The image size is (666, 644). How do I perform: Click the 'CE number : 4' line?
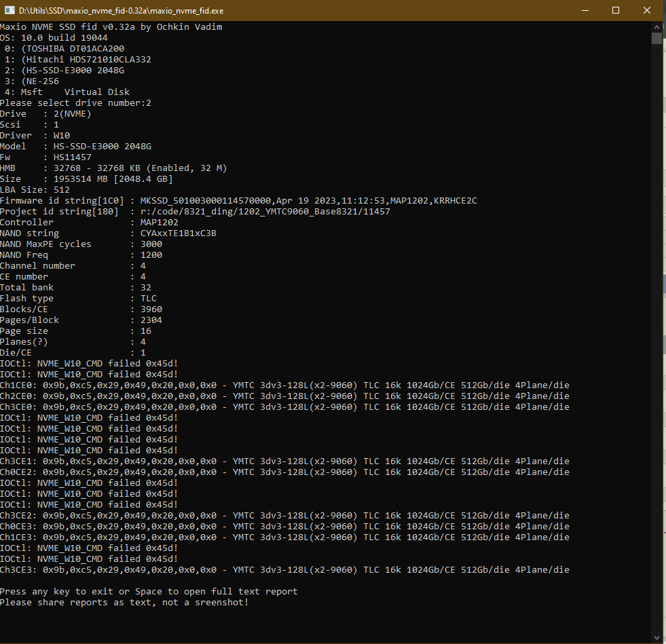tap(73, 277)
